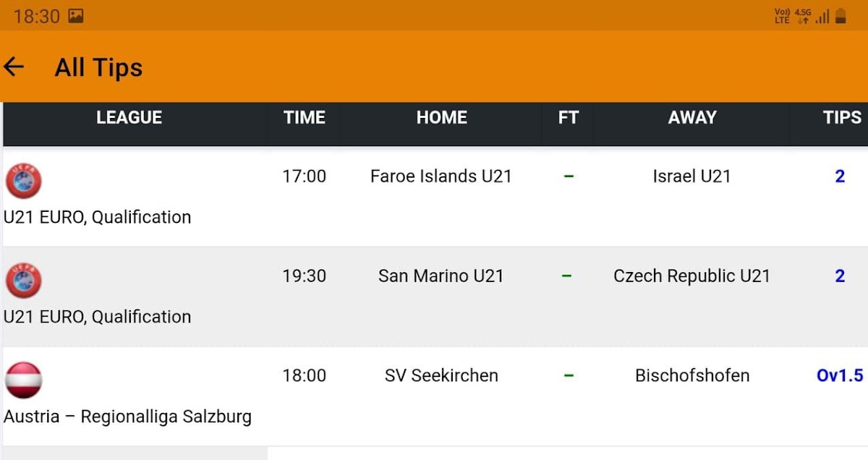Screen dimensions: 868x460
Task: Tap the Austria flag icon
Action: 24,380
